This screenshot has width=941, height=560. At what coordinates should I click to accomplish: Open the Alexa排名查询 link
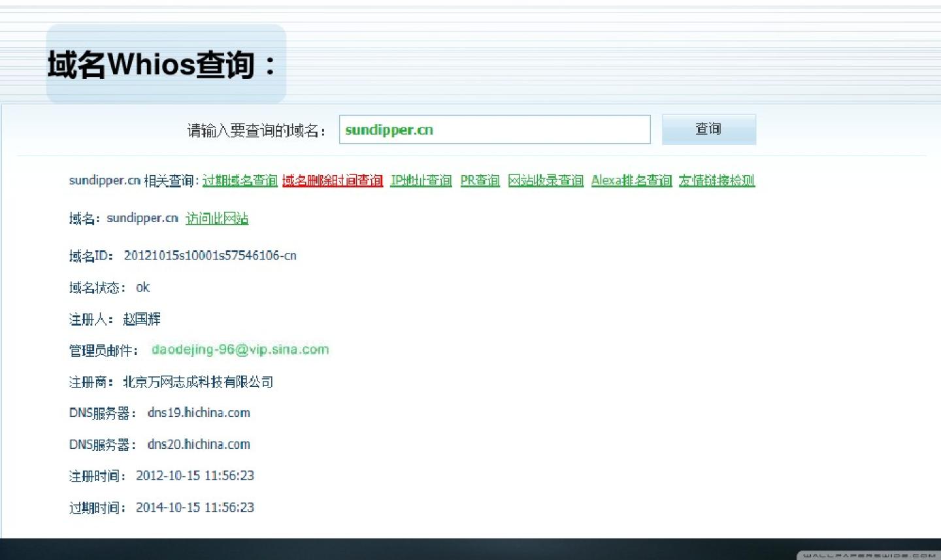point(631,180)
